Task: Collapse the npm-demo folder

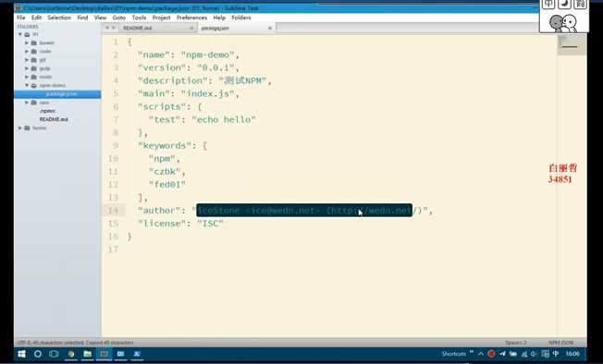Action: (27, 85)
